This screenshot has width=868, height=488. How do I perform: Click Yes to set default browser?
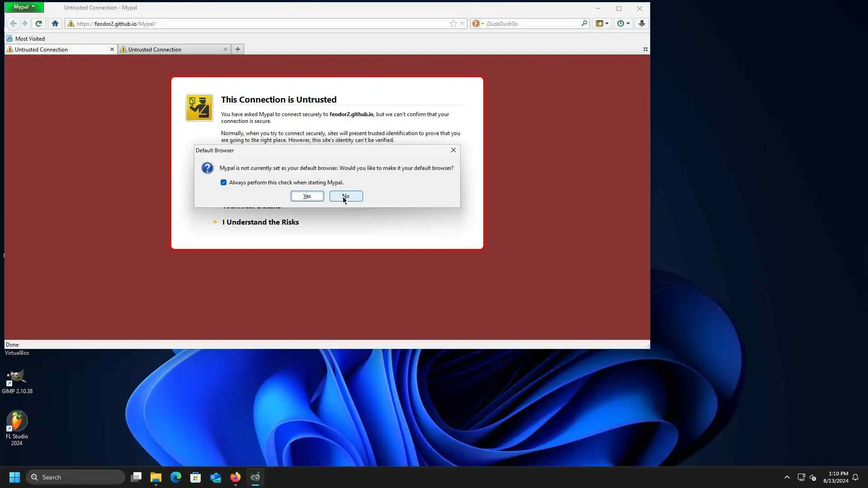(x=307, y=196)
